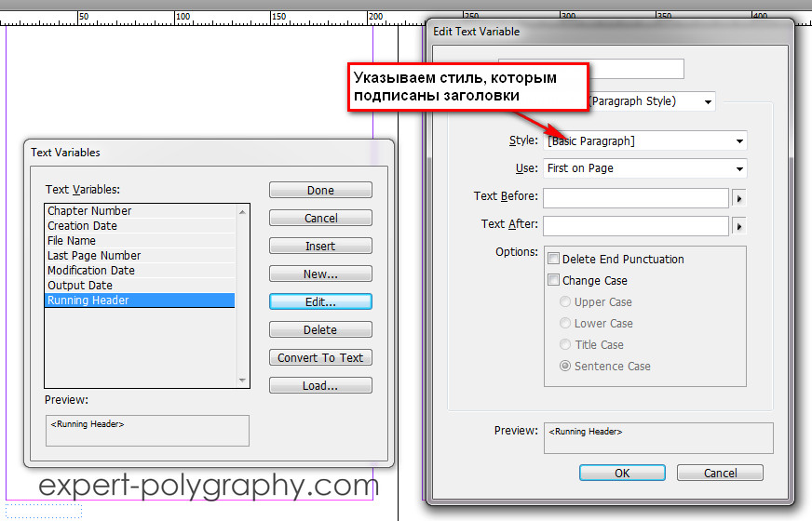Open the Type dropdown showing Paragraph Style
Viewport: 812px width, 521px height.
653,100
